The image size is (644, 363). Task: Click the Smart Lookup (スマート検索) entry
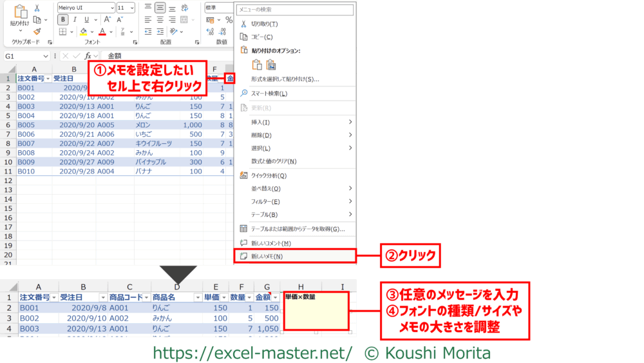269,93
